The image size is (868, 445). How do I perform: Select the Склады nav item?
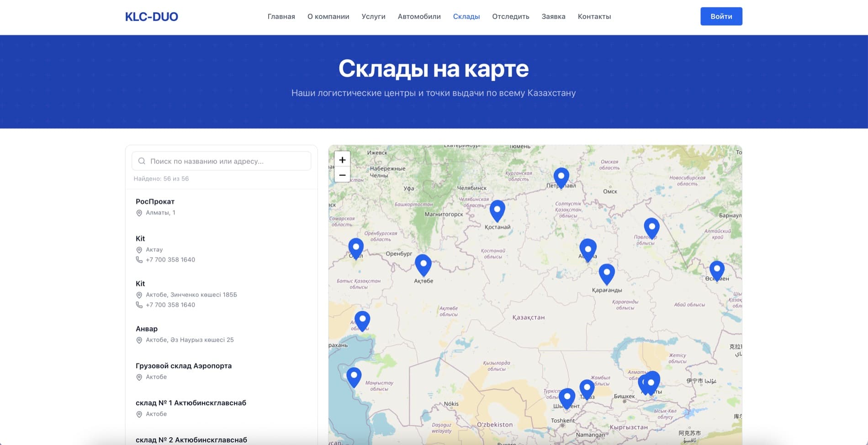tap(466, 16)
